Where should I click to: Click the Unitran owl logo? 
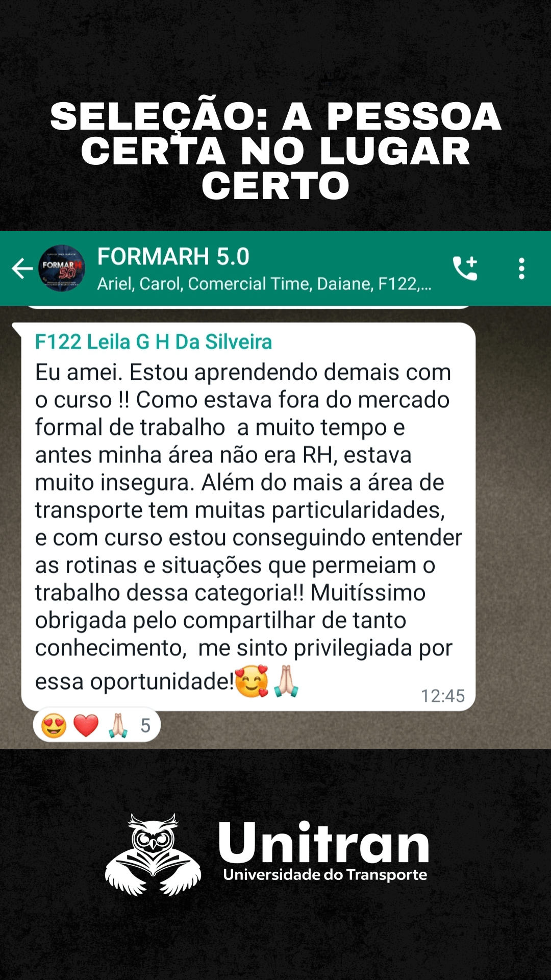153,854
